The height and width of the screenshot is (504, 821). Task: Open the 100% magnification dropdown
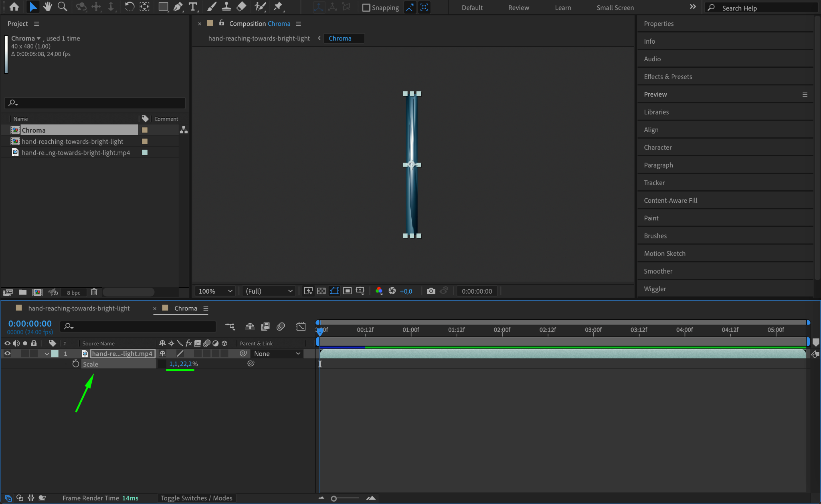pyautogui.click(x=215, y=291)
